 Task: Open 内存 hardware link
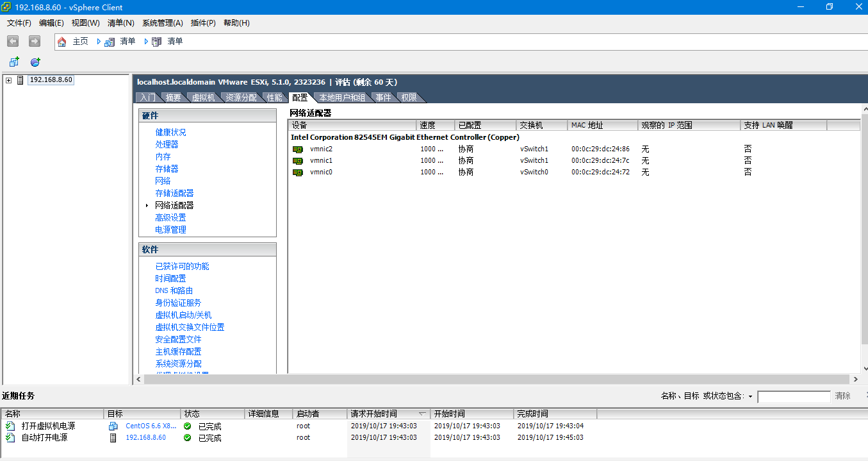click(163, 156)
